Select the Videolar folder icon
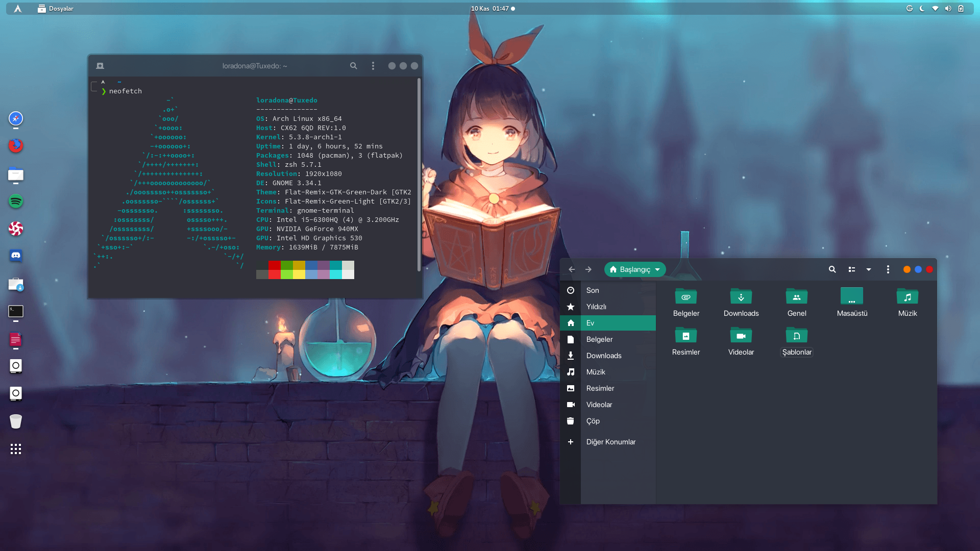 [x=741, y=335]
